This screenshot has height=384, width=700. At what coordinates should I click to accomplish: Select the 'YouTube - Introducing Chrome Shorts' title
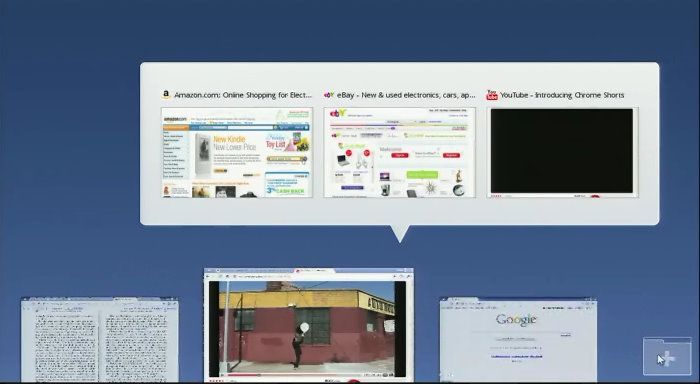pos(562,95)
